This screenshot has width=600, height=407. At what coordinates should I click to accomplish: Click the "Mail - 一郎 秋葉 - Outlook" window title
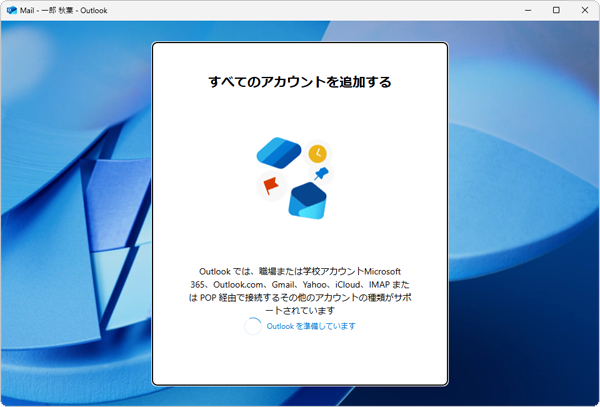(64, 10)
